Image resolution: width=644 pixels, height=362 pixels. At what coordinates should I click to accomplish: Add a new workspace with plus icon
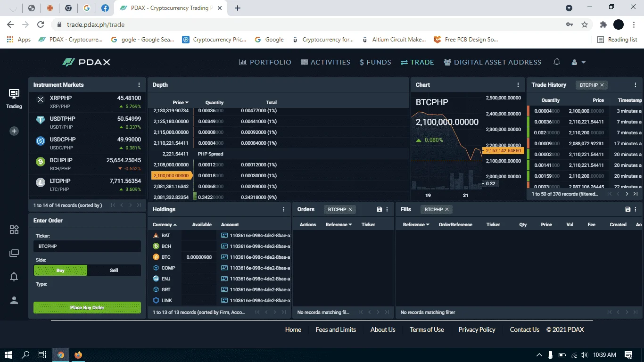tap(14, 131)
